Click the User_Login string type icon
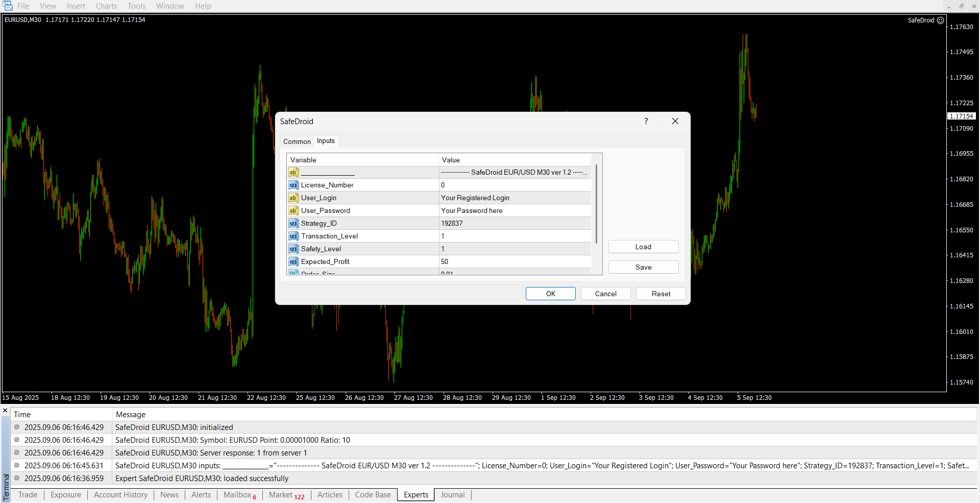 tap(293, 198)
